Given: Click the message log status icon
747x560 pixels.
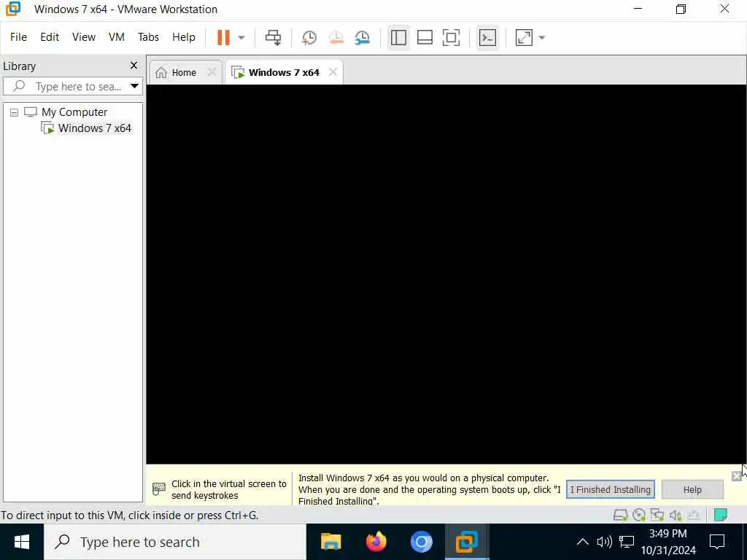Looking at the screenshot, I should click(x=720, y=515).
